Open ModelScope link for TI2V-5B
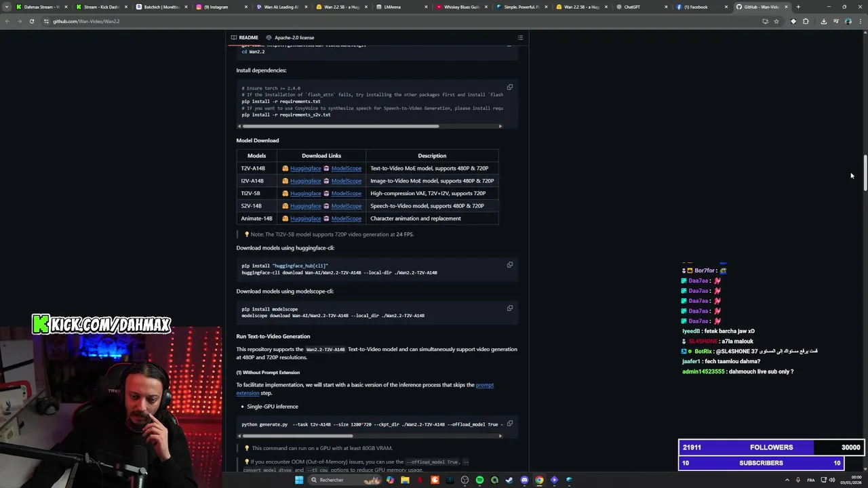The height and width of the screenshot is (488, 868). pyautogui.click(x=346, y=193)
